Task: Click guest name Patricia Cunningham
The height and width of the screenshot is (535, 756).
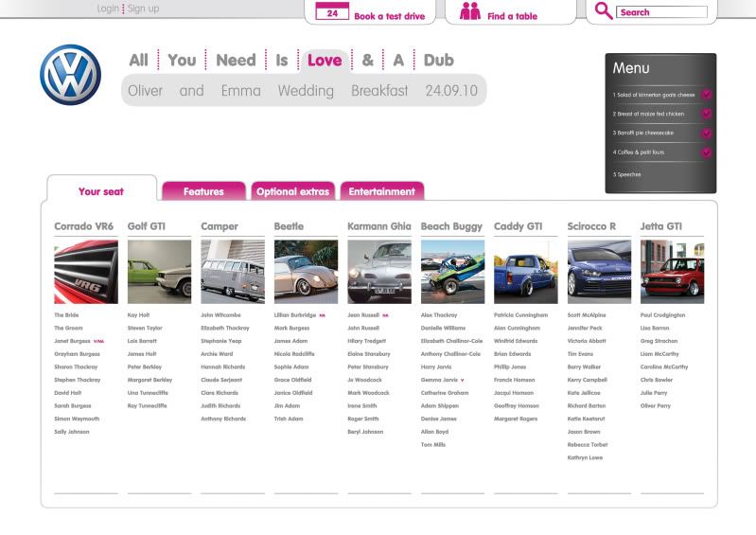Action: [521, 315]
